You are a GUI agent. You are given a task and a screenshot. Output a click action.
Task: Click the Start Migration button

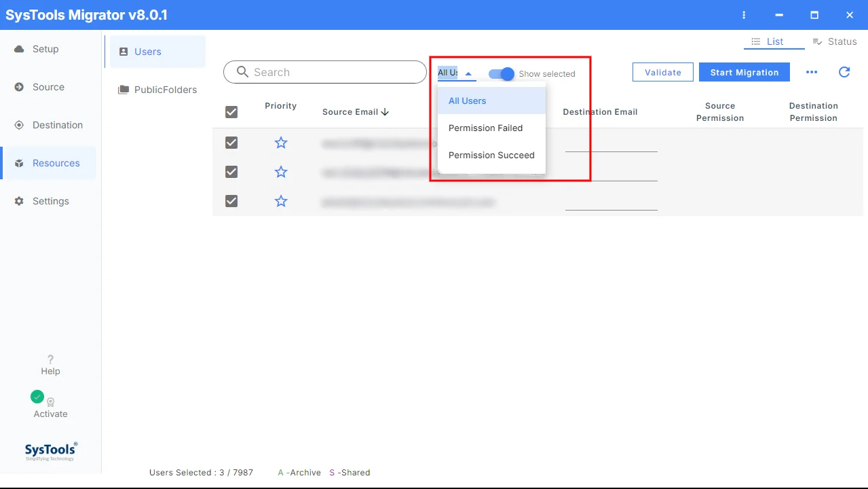[x=744, y=72]
